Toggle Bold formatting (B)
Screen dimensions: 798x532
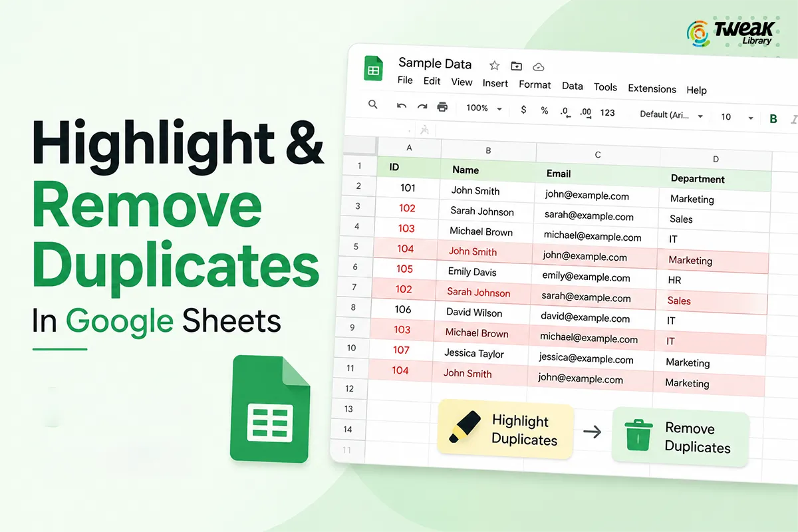click(x=773, y=119)
